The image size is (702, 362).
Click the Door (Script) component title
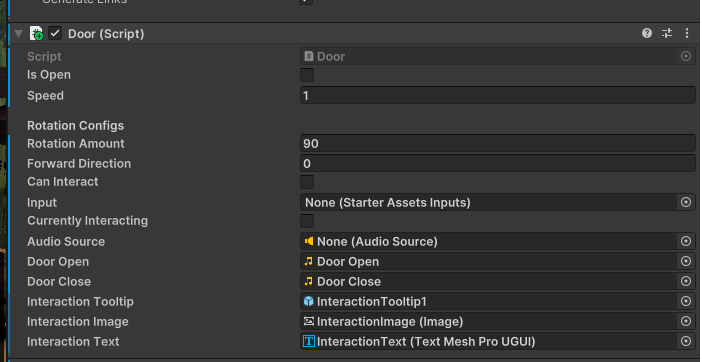click(x=106, y=34)
